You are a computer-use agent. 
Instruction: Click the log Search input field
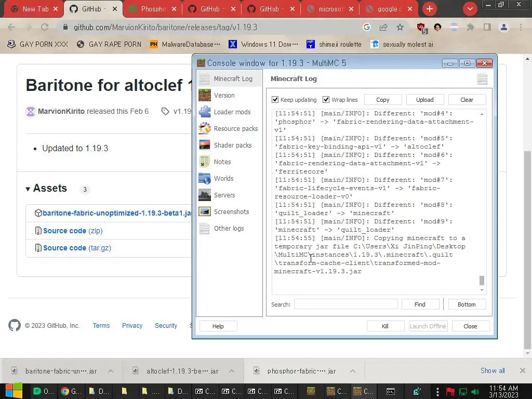[x=345, y=304]
